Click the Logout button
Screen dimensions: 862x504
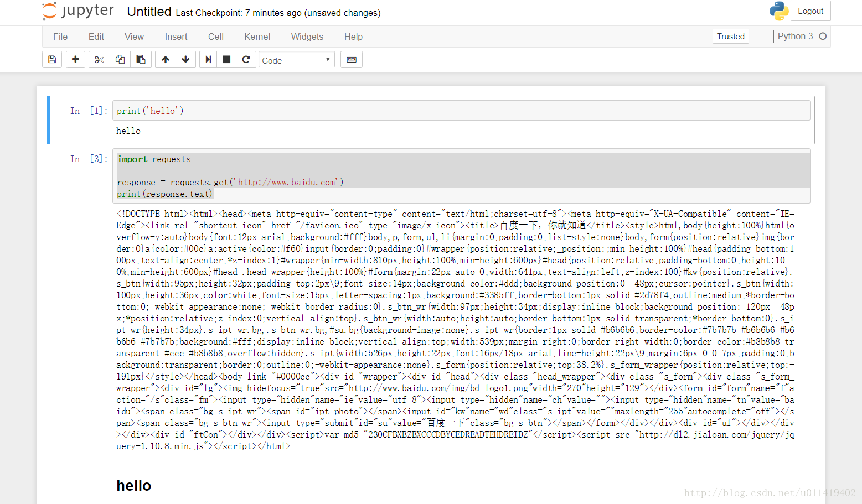click(x=811, y=11)
